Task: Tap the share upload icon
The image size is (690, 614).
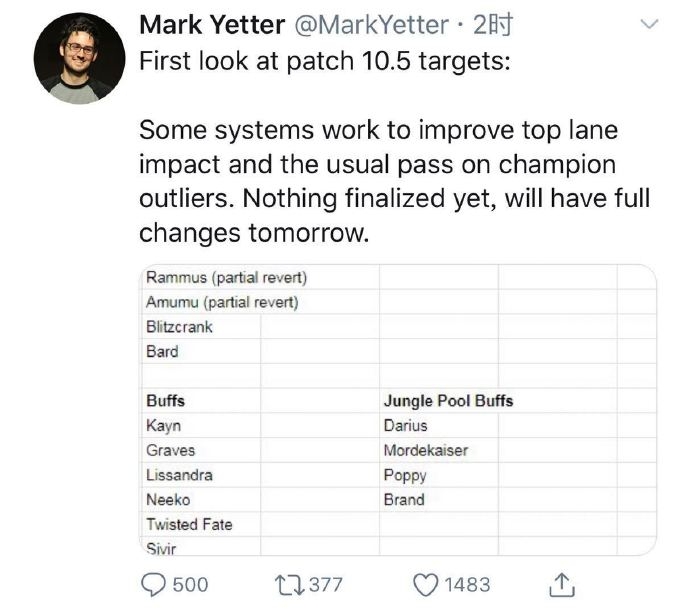Action: point(563,584)
